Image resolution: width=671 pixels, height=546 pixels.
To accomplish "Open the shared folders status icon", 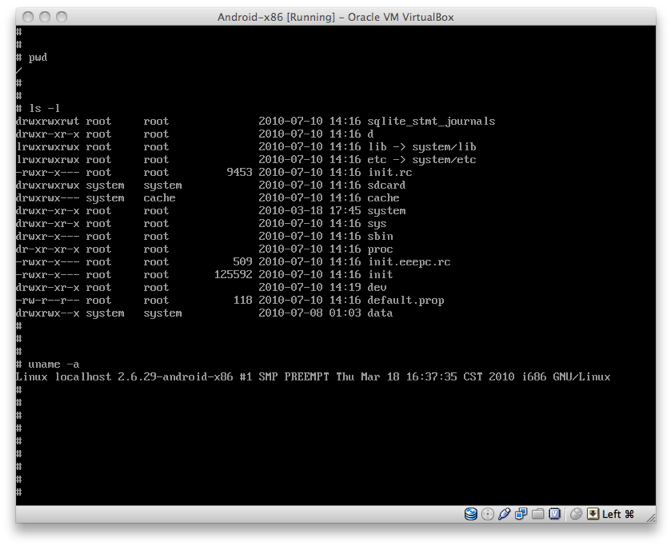I will pos(538,514).
